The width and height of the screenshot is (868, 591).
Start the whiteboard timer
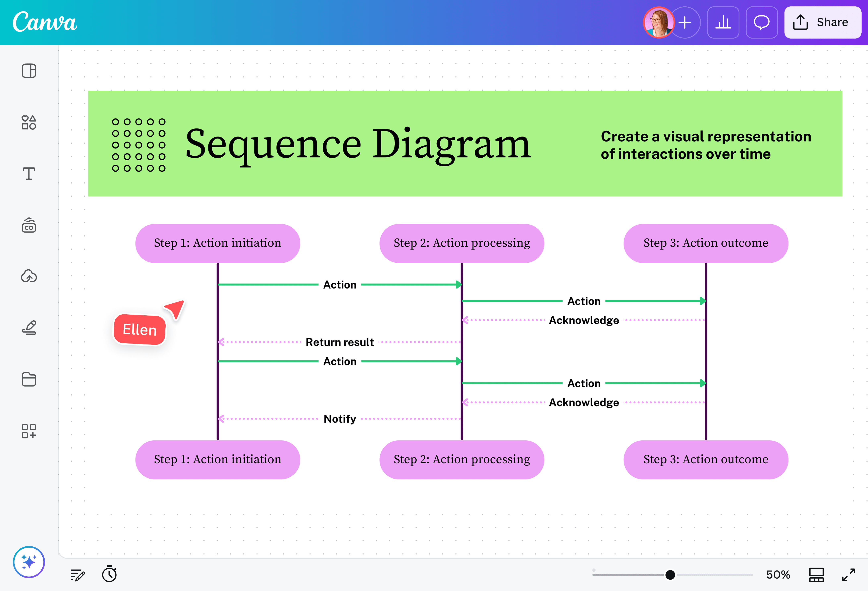click(109, 575)
